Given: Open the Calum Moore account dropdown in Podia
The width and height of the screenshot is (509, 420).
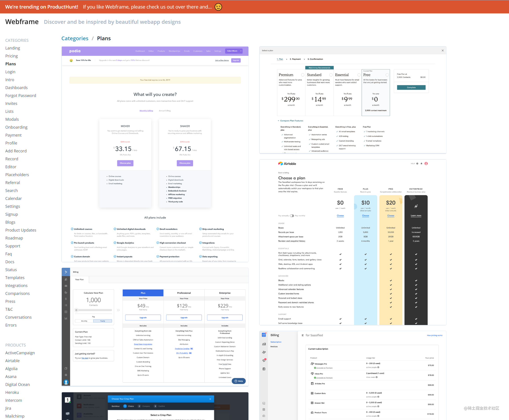Looking at the screenshot, I should pos(234,51).
